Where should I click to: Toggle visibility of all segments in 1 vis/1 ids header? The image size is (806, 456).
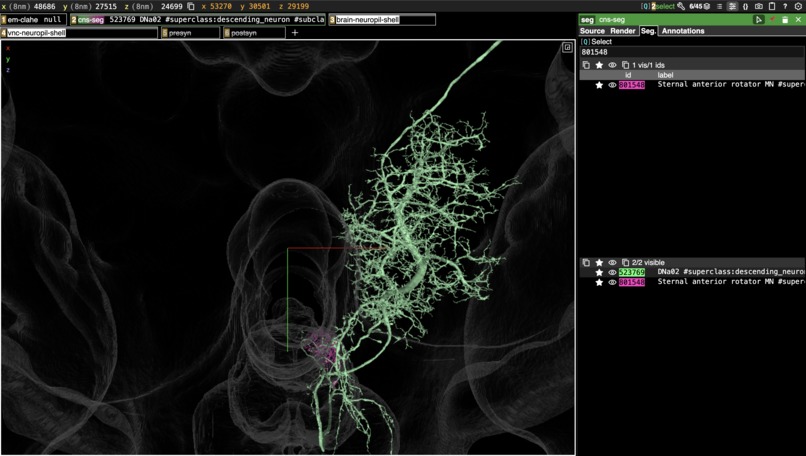(x=612, y=65)
